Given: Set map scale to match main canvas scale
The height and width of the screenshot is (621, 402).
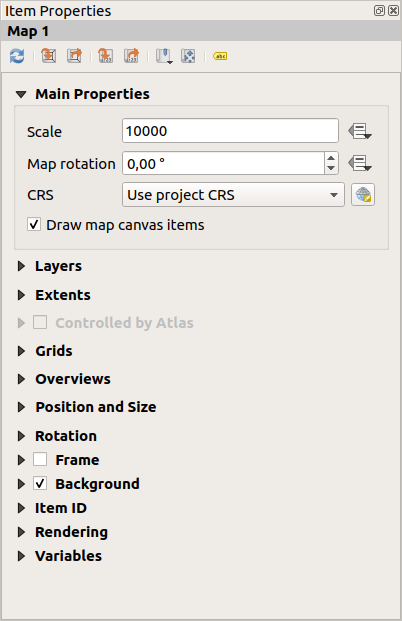Looking at the screenshot, I should [106, 56].
